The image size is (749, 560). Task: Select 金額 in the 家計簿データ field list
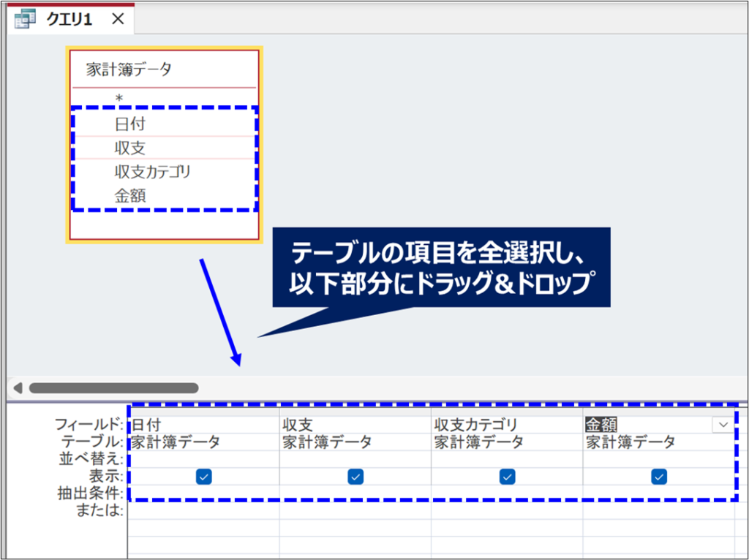[x=130, y=196]
